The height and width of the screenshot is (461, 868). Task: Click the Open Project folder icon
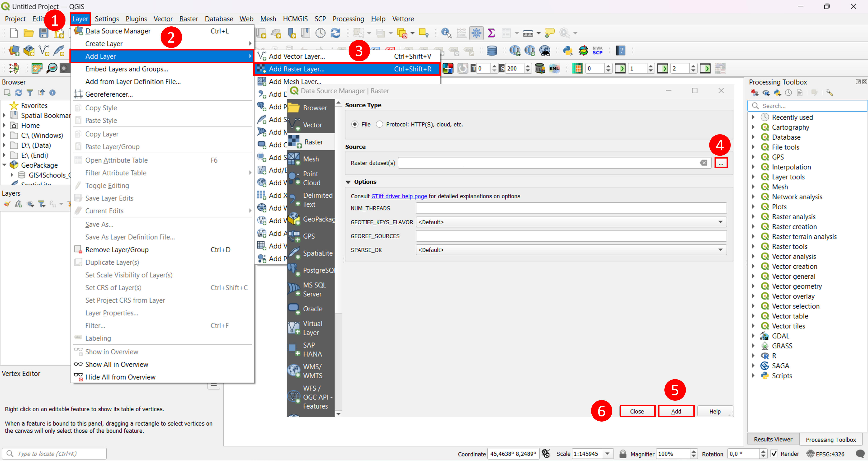[29, 33]
